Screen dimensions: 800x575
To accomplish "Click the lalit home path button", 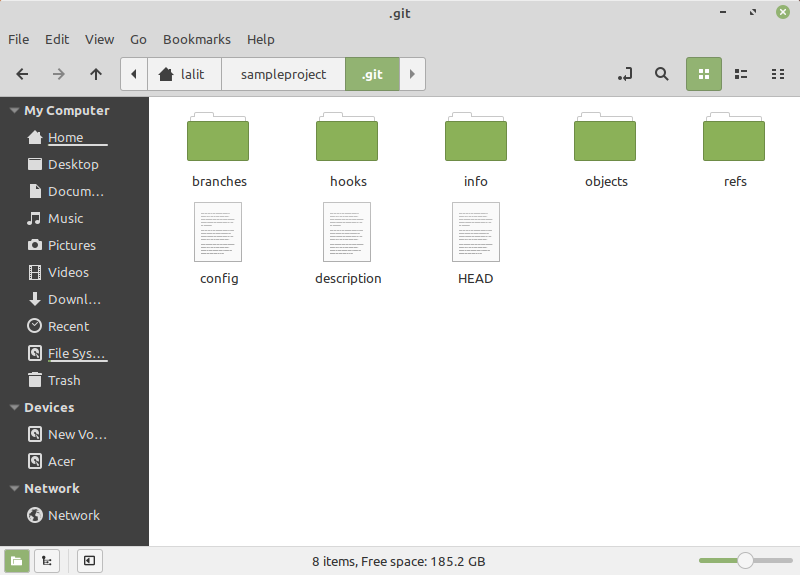I will 184,74.
